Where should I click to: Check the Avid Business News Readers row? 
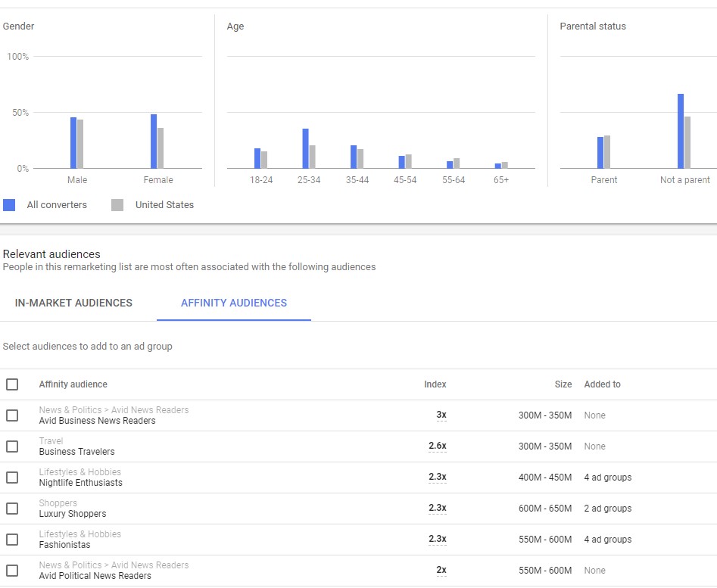coord(12,415)
